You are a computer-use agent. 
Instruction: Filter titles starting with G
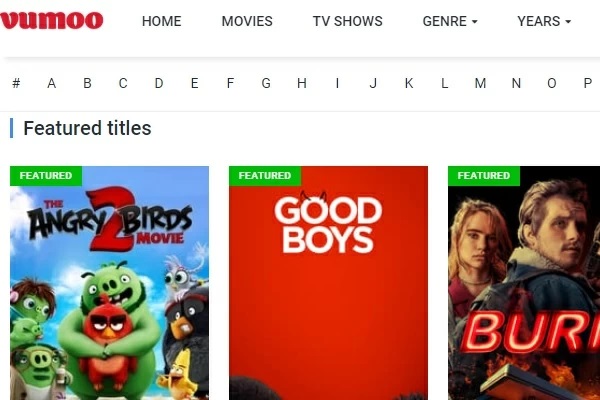[x=266, y=83]
